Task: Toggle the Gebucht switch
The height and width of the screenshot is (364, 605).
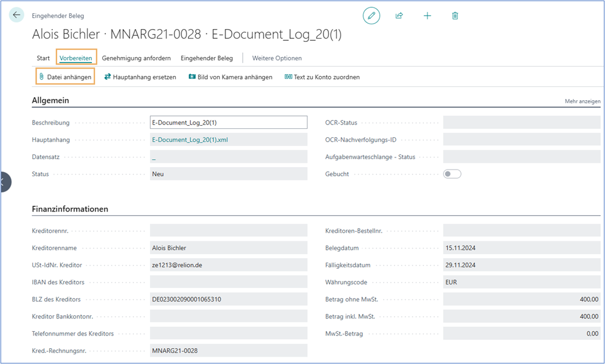Action: (x=452, y=174)
